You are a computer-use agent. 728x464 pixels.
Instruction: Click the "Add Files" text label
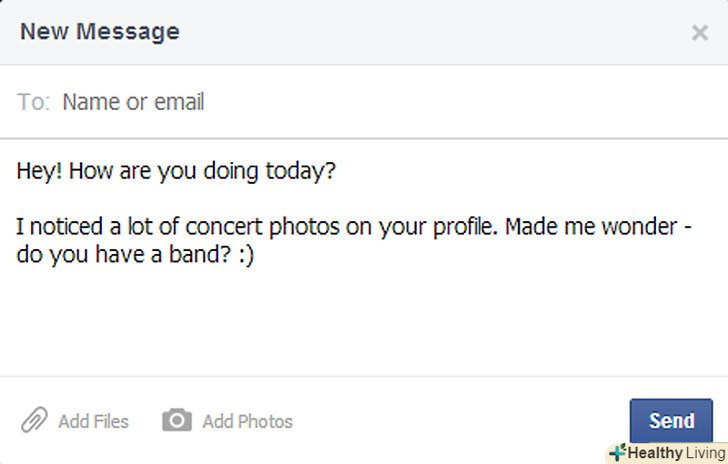coord(93,421)
